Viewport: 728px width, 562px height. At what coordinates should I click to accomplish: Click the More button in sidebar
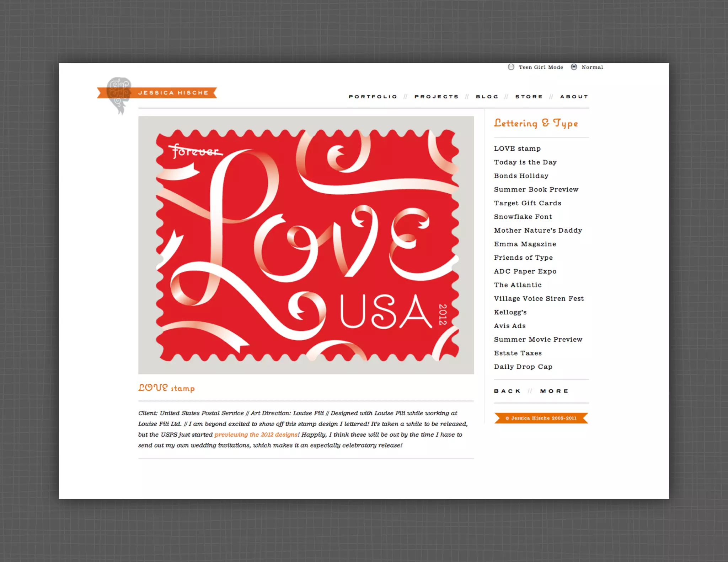554,391
